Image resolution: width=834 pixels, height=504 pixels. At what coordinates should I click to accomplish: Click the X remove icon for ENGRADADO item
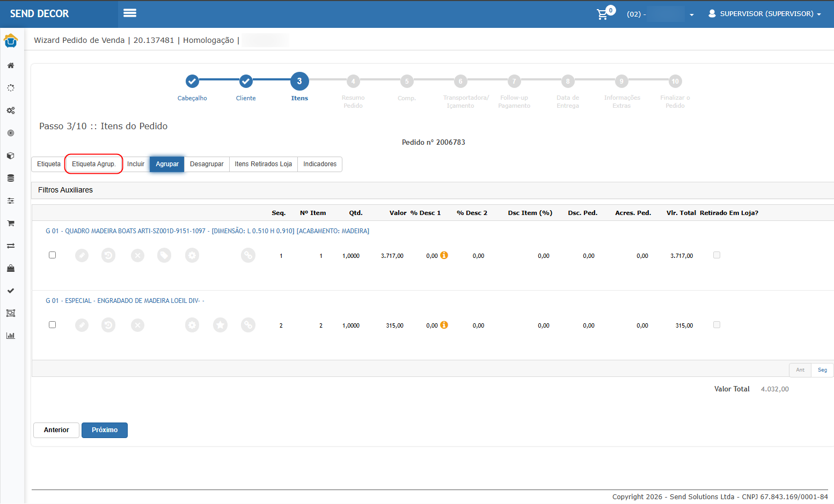[x=138, y=325]
